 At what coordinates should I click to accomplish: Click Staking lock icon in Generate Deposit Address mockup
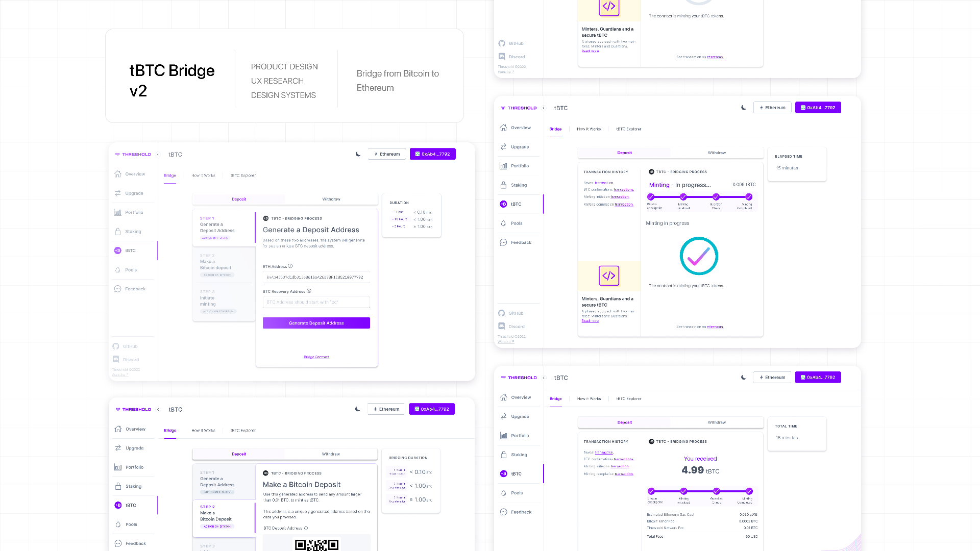coord(118,232)
